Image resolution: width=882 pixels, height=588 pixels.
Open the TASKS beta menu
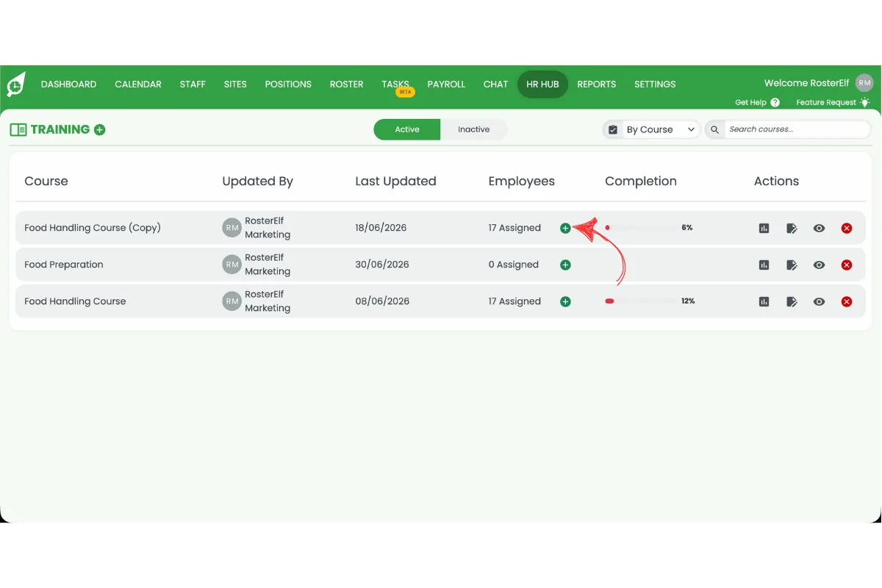click(395, 85)
